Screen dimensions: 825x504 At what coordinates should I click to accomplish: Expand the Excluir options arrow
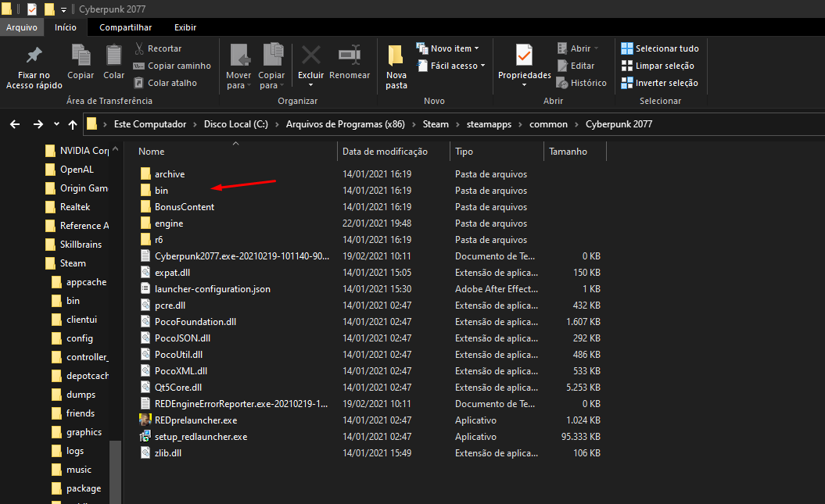[311, 85]
